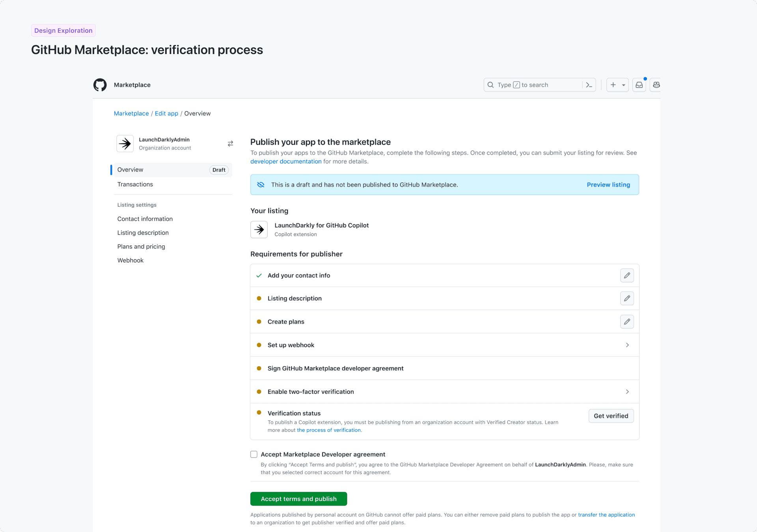Expand Enable two-factor verification row

pyautogui.click(x=627, y=392)
